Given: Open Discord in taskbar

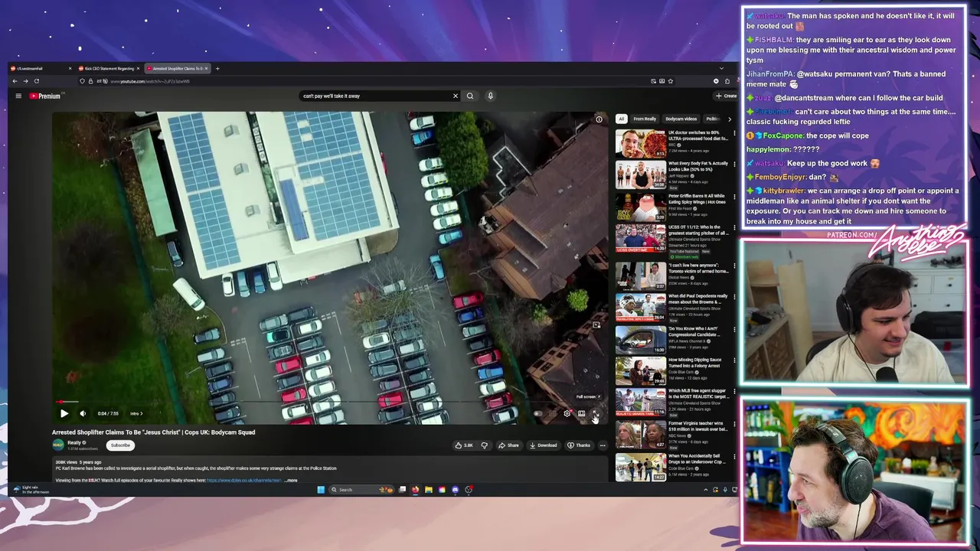Looking at the screenshot, I should (455, 490).
